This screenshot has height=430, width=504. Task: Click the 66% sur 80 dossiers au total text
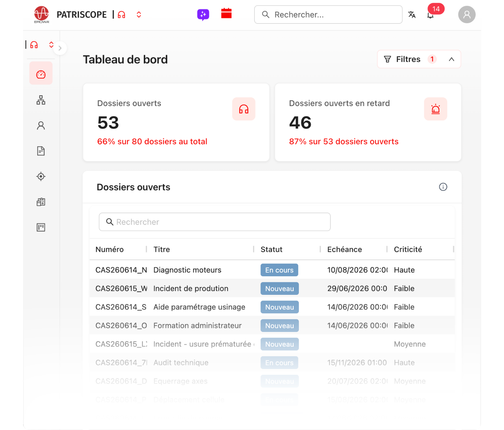[x=152, y=141]
